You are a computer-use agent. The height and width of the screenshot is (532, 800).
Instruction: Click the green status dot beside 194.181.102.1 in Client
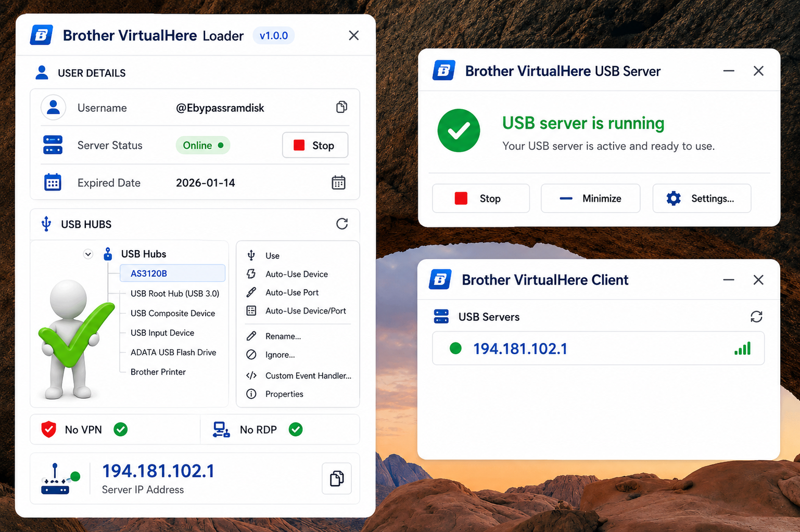[455, 348]
